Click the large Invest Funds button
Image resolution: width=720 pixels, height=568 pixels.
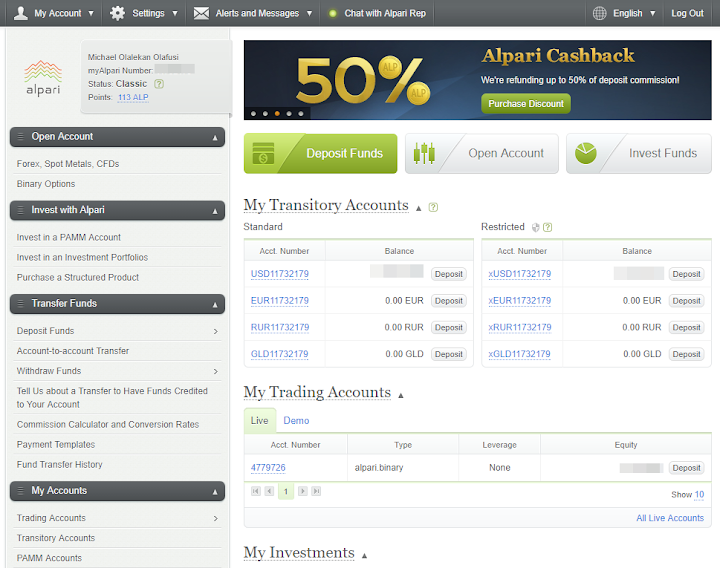click(639, 153)
